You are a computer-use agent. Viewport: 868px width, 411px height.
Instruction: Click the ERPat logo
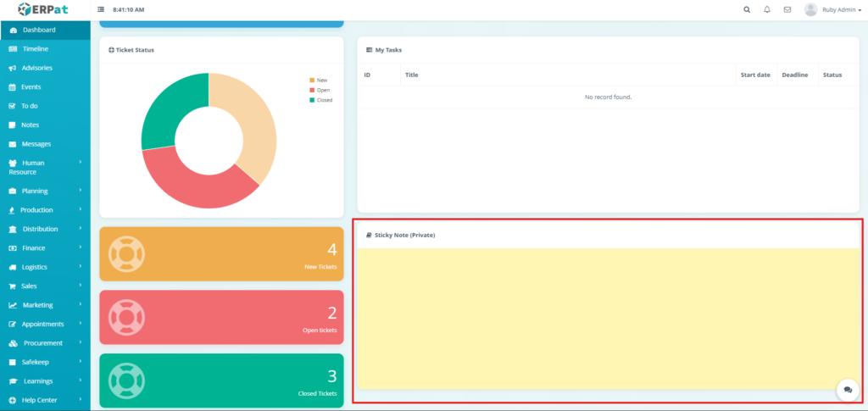pos(43,9)
